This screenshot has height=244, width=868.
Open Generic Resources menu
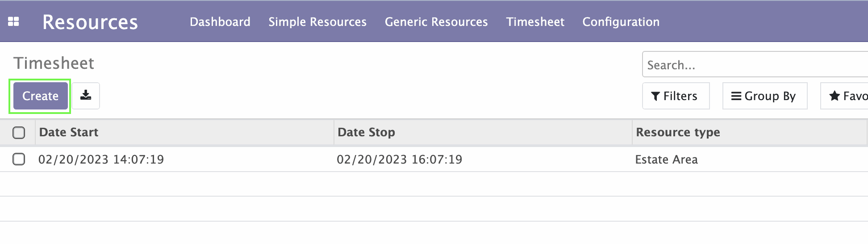436,22
